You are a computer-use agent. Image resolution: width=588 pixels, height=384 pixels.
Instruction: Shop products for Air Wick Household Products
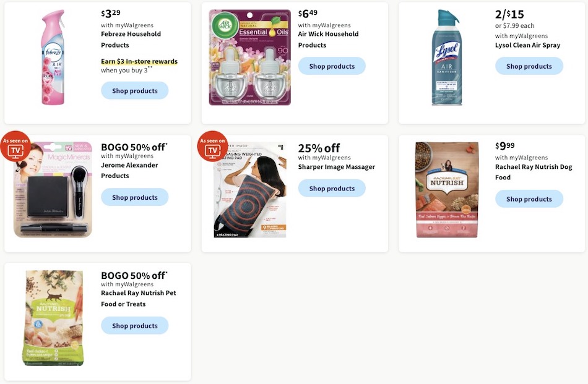tap(332, 66)
